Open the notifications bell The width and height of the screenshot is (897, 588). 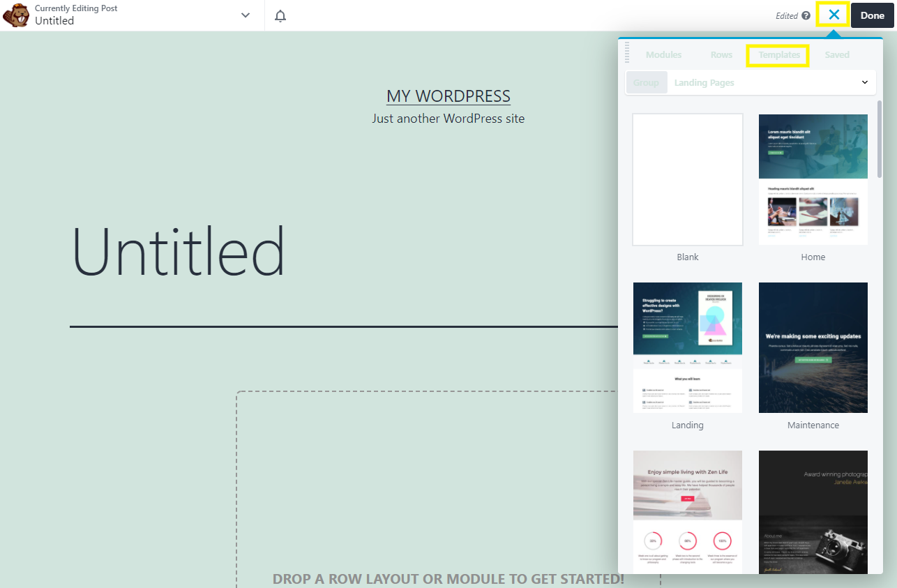pyautogui.click(x=280, y=15)
